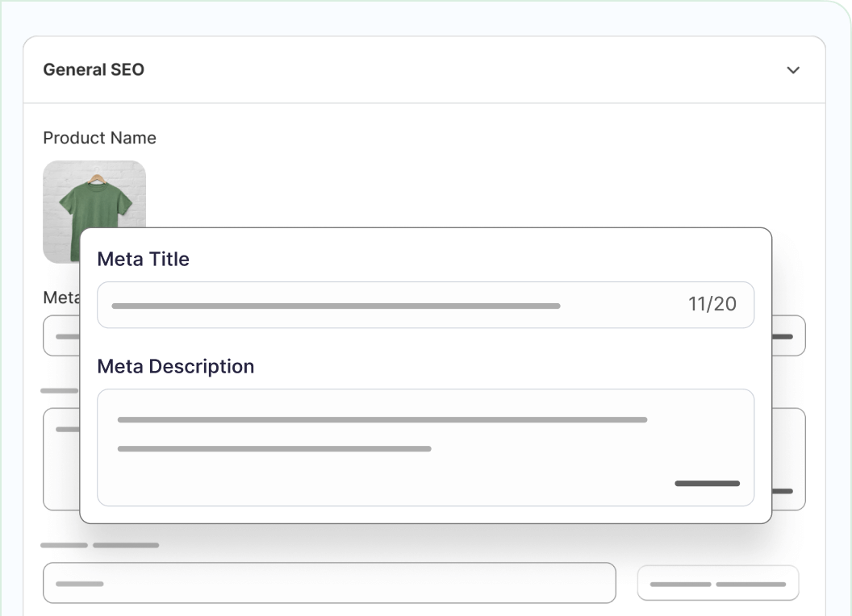Screen dimensions: 852x616
Task: Click the shorter second placeholder line in Meta Description
Action: [274, 449]
